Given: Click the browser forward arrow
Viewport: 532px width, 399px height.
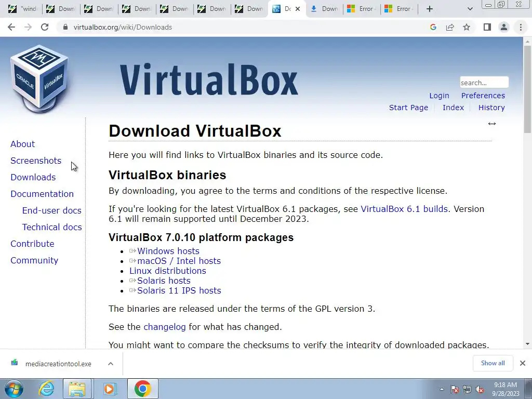Looking at the screenshot, I should [x=28, y=27].
